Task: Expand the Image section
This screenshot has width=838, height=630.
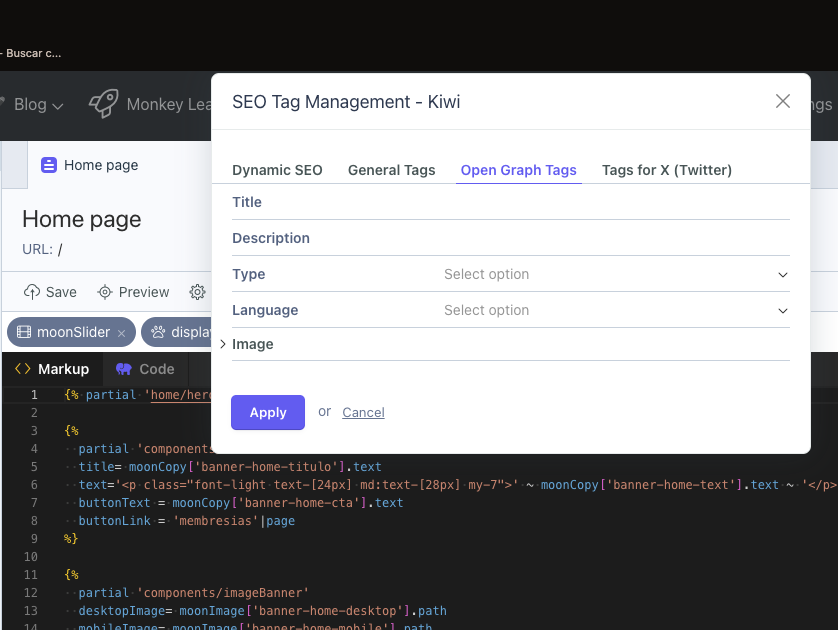Action: pyautogui.click(x=223, y=344)
